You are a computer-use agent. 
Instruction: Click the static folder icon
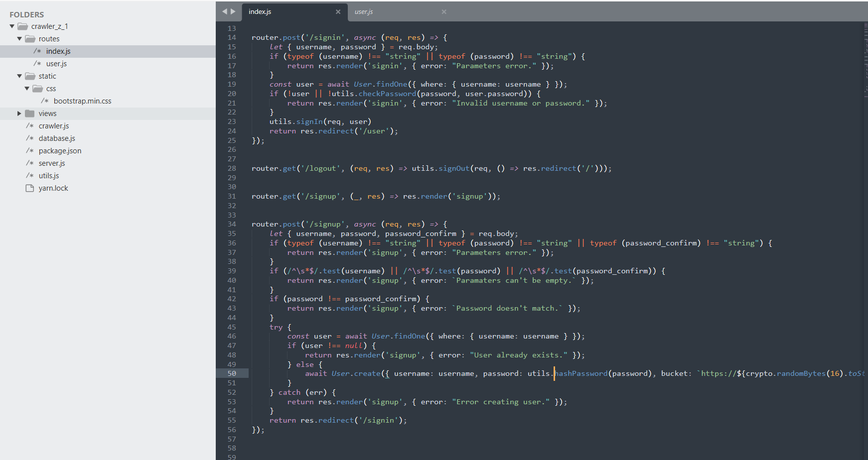30,76
